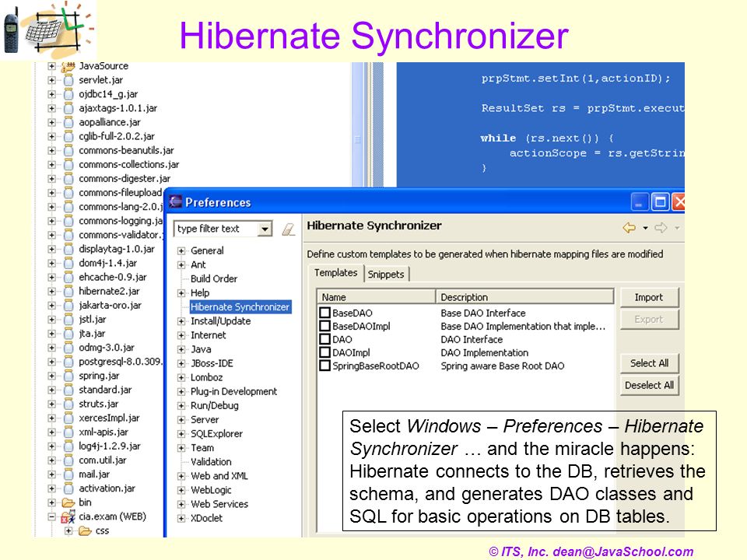Click the Eclipse icon in Preferences title bar

pyautogui.click(x=175, y=202)
